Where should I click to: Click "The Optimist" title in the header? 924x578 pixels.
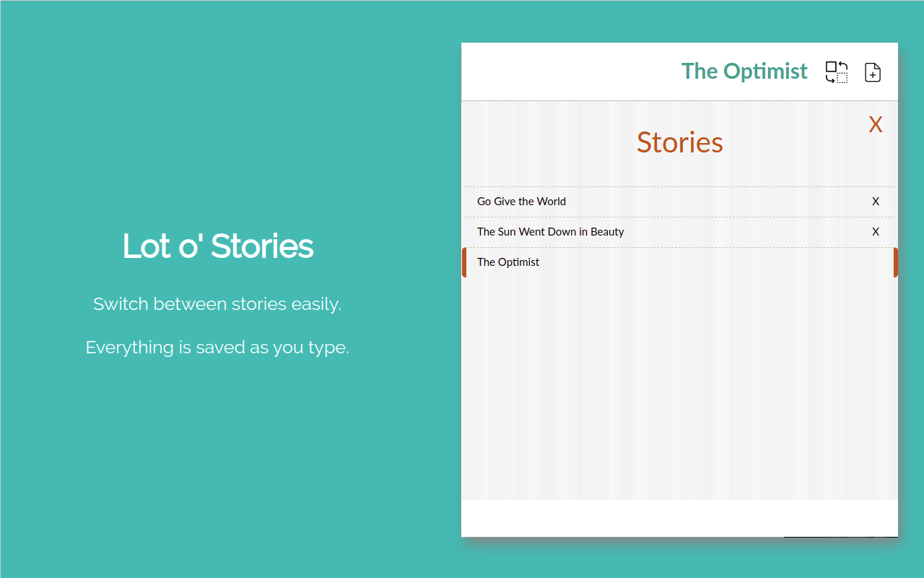pyautogui.click(x=744, y=71)
